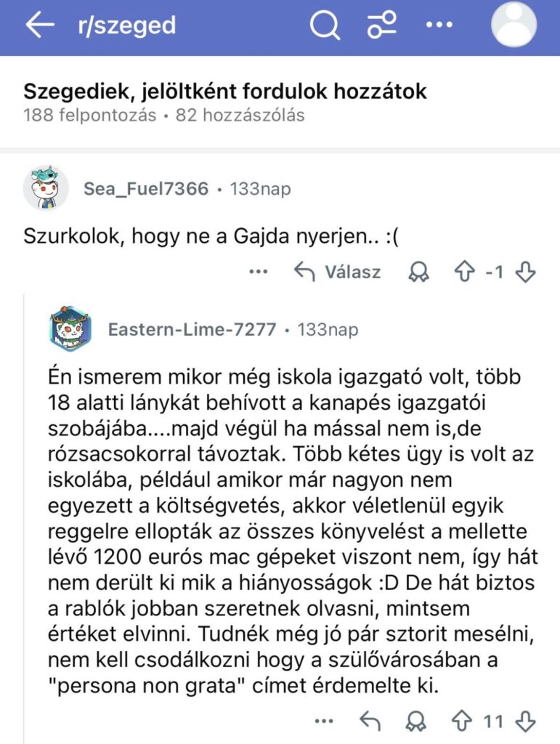Open the search magnifier icon

point(325,26)
